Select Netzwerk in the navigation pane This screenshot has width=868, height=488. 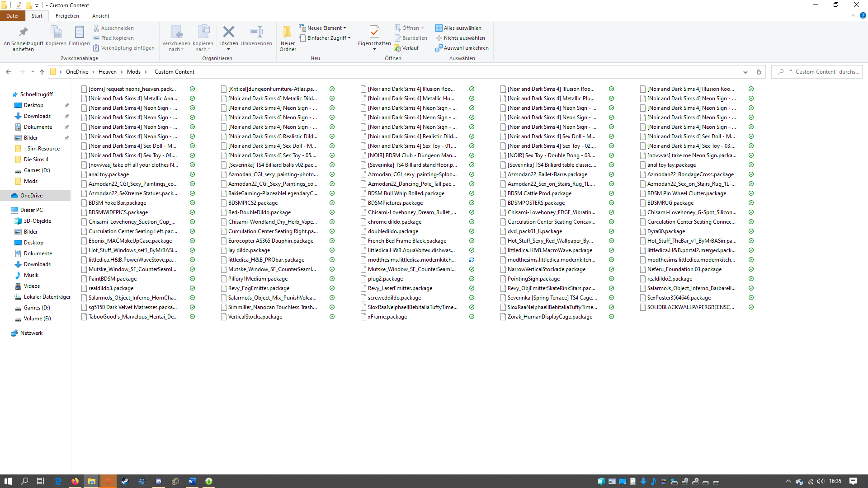(x=32, y=333)
